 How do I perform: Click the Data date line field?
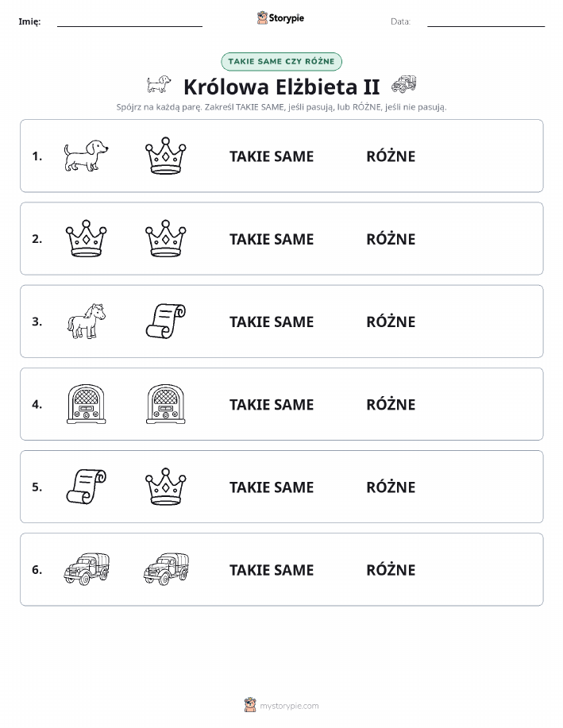click(486, 21)
